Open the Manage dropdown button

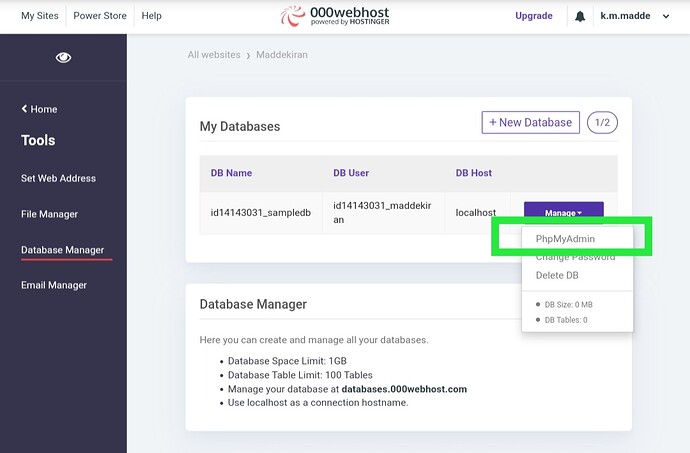point(563,213)
